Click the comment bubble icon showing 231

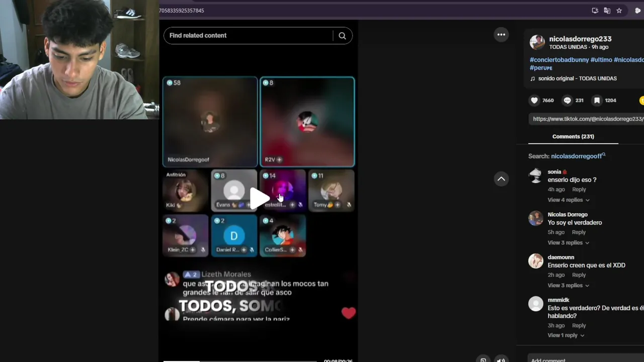tap(567, 101)
